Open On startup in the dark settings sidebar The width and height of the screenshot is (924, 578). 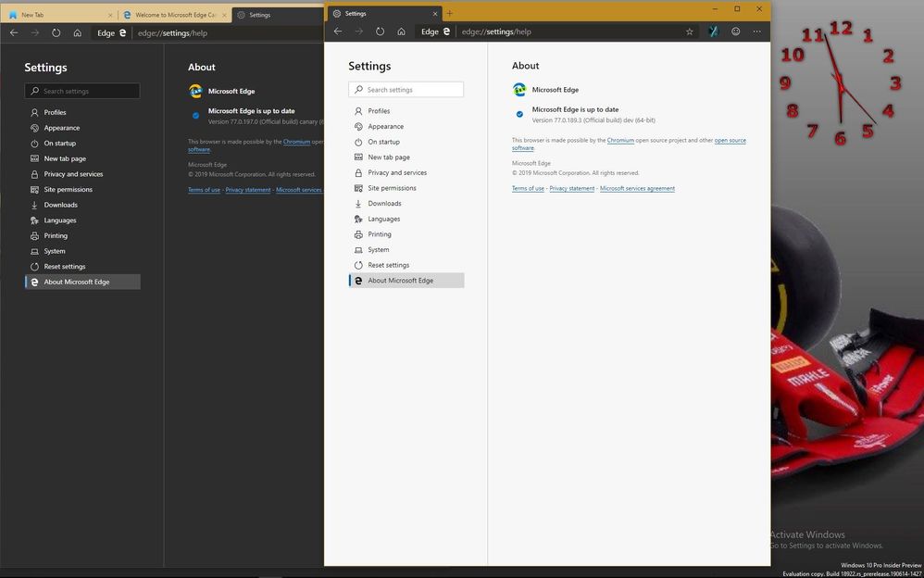[82, 143]
